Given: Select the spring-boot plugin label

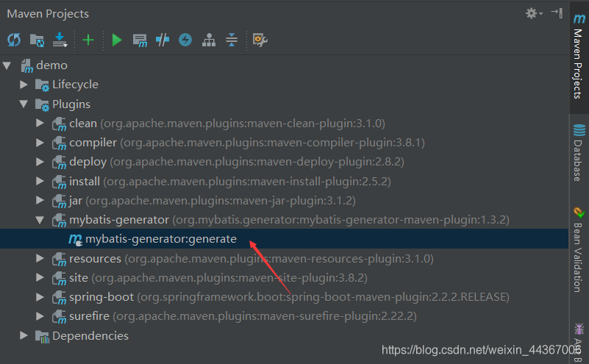Looking at the screenshot, I should [x=101, y=297].
